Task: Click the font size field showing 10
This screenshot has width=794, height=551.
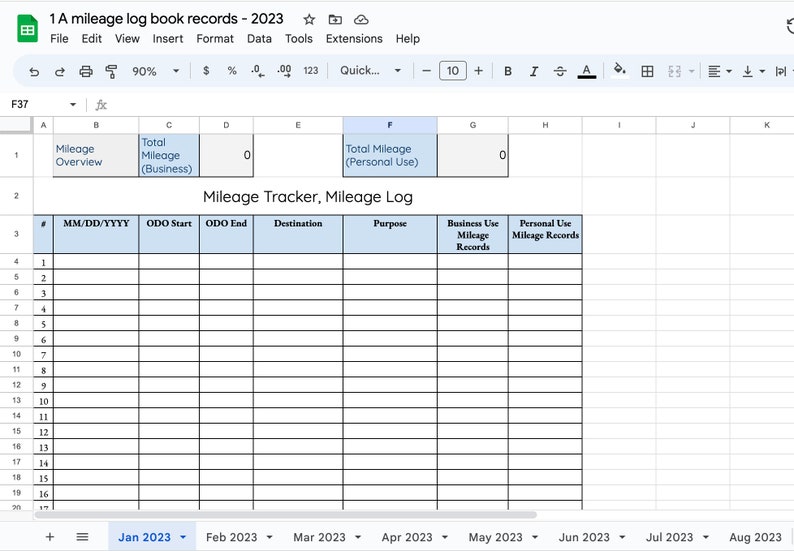Action: pyautogui.click(x=453, y=71)
